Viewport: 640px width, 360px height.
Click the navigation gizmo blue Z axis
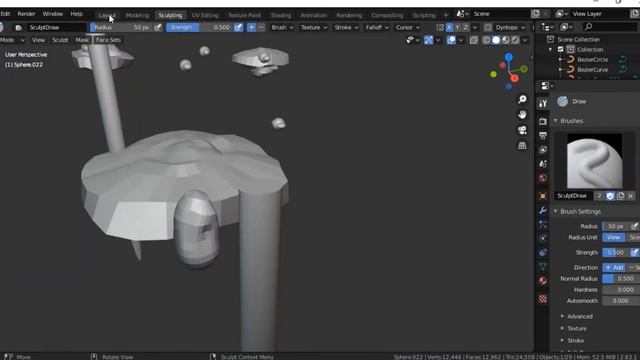click(509, 58)
